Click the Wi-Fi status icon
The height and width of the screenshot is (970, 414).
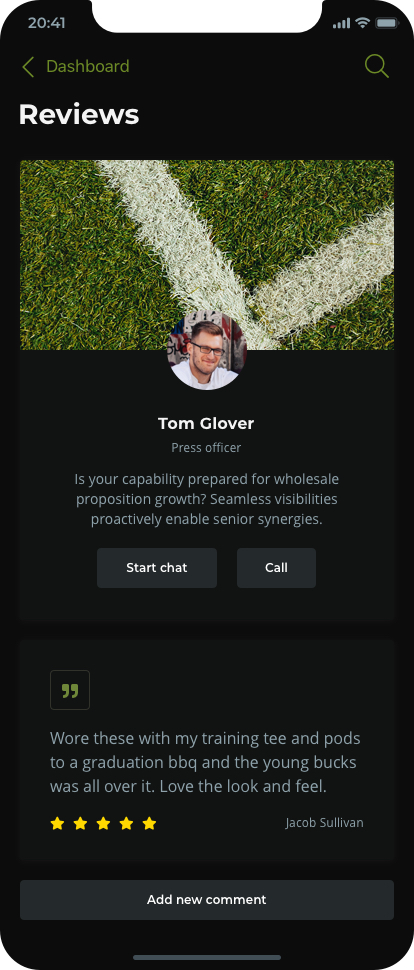(363, 23)
